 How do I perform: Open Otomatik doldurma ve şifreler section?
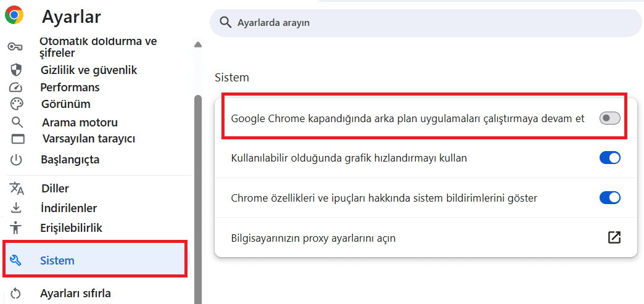(98, 47)
